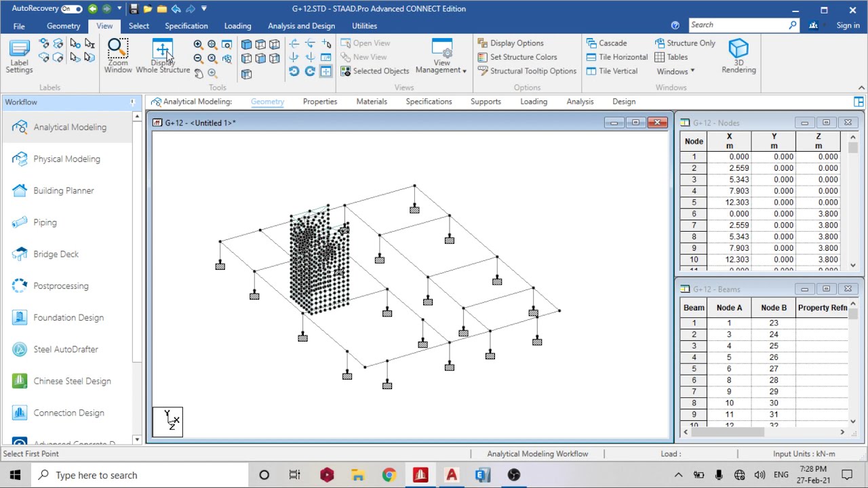The image size is (868, 488).
Task: Open Display Options
Action: click(x=510, y=43)
